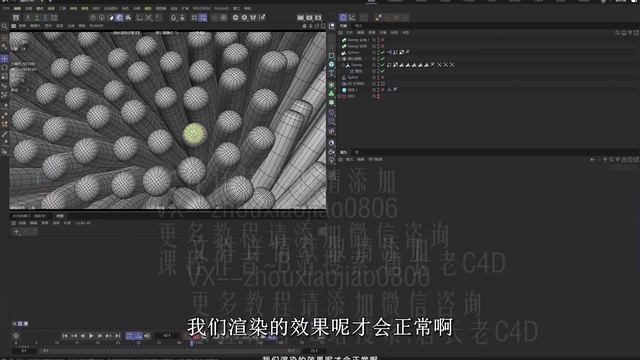This screenshot has height=360, width=640.
Task: Select the first Sweep object in Object Manager
Action: [x=358, y=40]
